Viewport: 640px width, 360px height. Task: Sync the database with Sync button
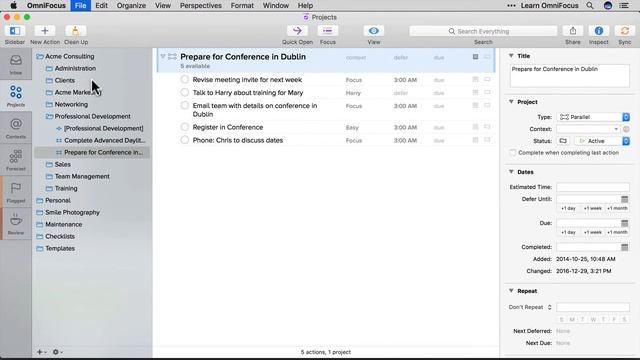624,31
